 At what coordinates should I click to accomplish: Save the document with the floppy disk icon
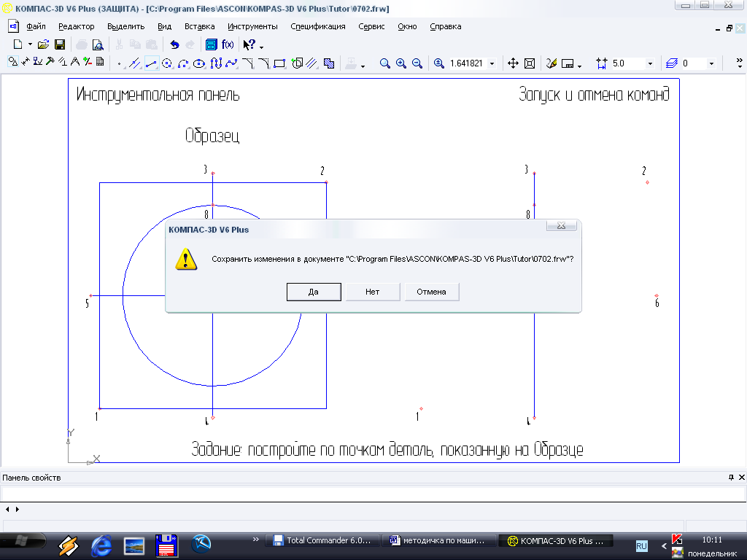[60, 44]
